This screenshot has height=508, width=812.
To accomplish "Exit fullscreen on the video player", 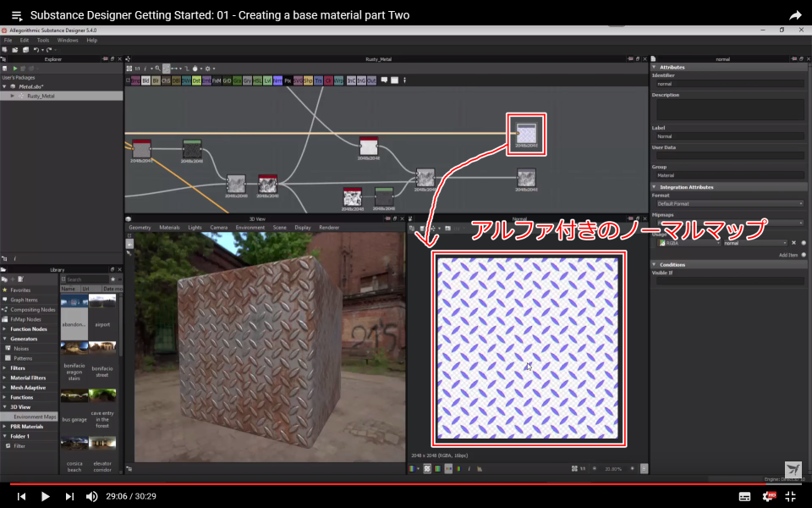I will coord(790,497).
